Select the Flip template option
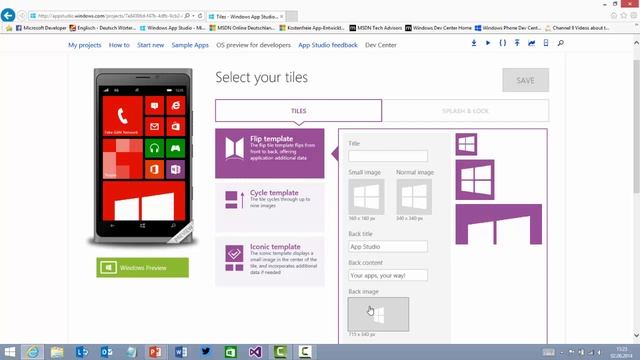The image size is (640, 360). tap(270, 153)
